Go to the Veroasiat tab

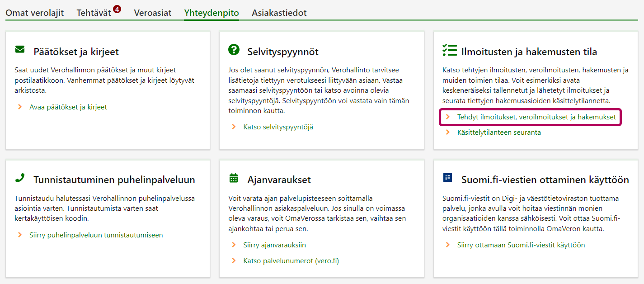153,13
